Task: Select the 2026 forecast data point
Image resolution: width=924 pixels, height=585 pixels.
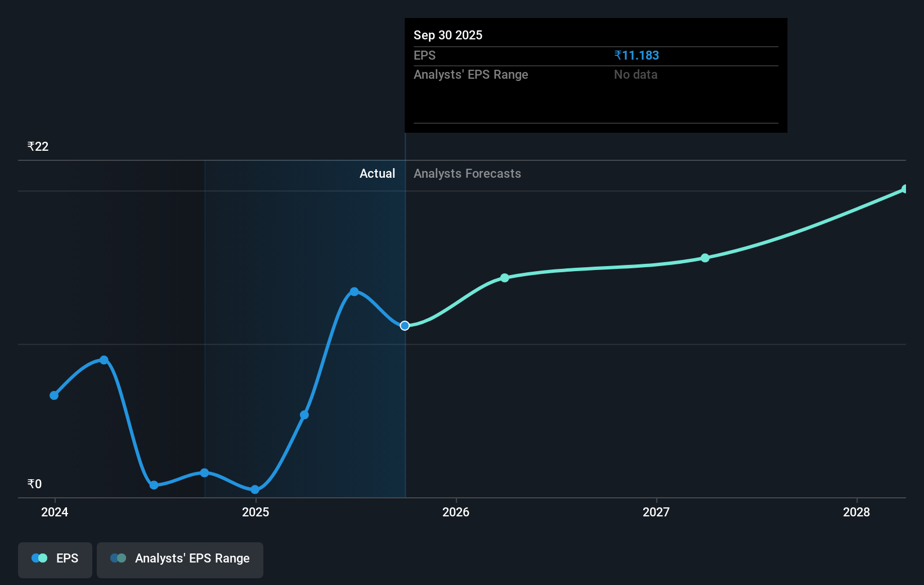Action: (x=504, y=277)
